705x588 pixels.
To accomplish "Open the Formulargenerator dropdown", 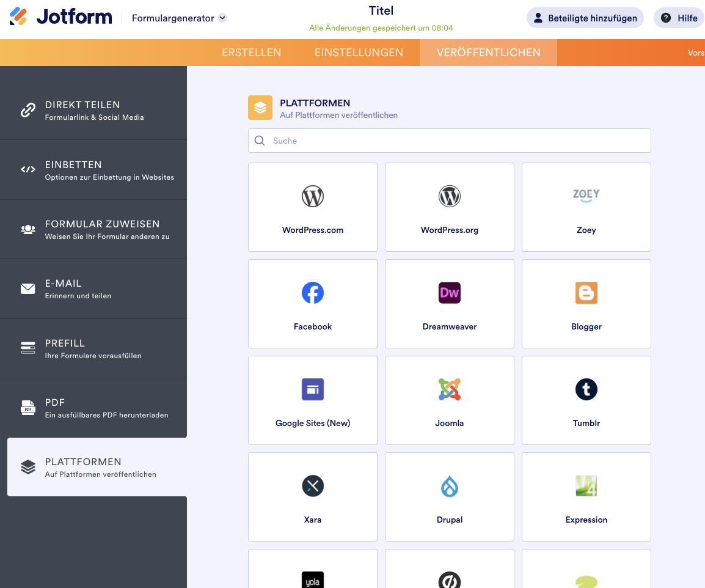I will pyautogui.click(x=179, y=18).
